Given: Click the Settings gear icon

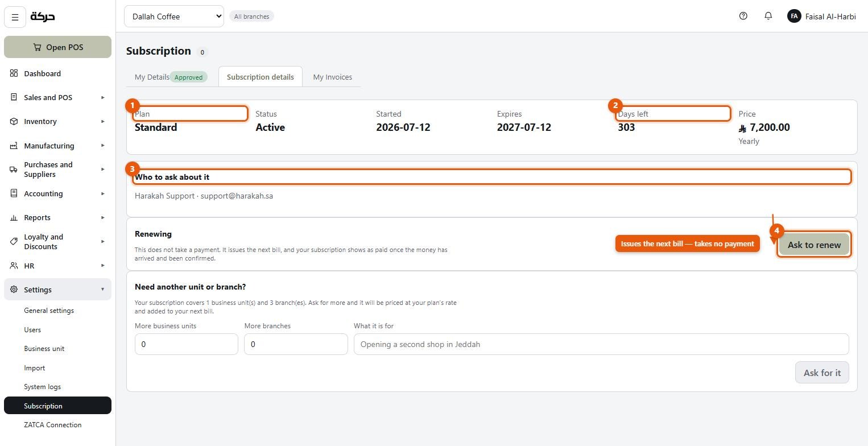Looking at the screenshot, I should click(14, 290).
